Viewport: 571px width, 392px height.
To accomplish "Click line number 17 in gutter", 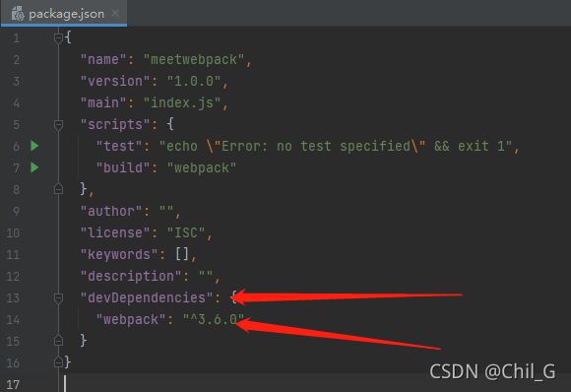I will pos(13,385).
